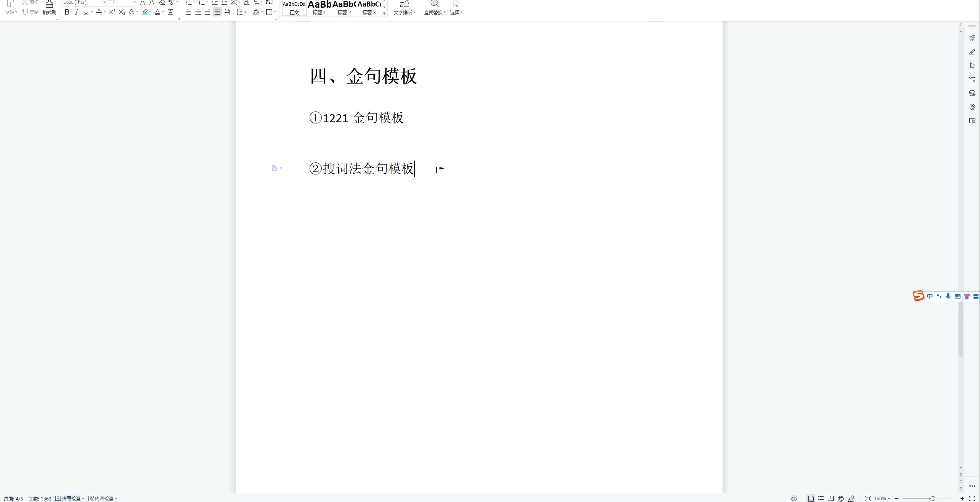Image resolution: width=980 pixels, height=502 pixels.
Task: Toggle strikethrough text formatting
Action: coord(99,12)
